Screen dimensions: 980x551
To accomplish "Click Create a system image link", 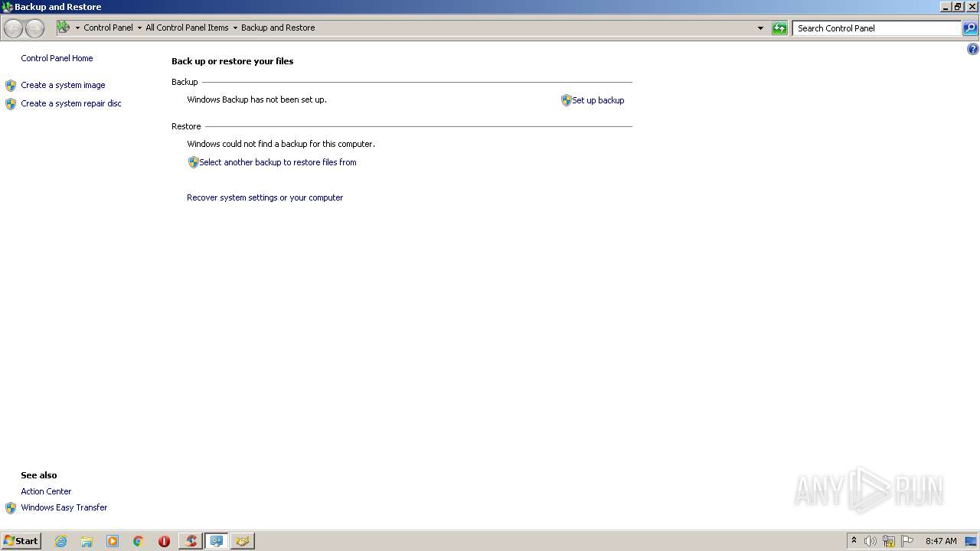I will click(63, 85).
